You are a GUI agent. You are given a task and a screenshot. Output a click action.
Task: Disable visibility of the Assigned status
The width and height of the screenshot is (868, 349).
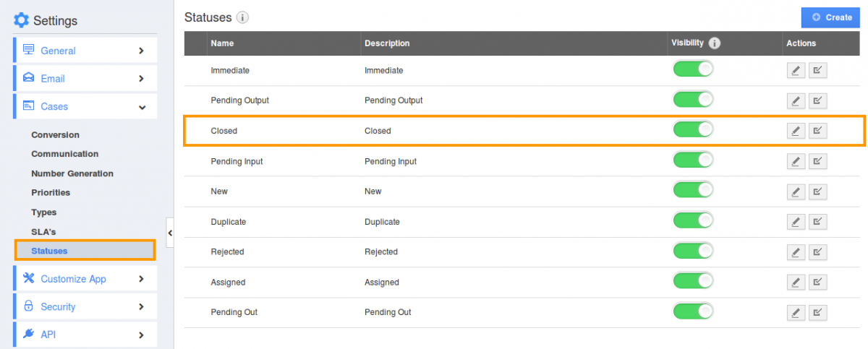tap(693, 282)
